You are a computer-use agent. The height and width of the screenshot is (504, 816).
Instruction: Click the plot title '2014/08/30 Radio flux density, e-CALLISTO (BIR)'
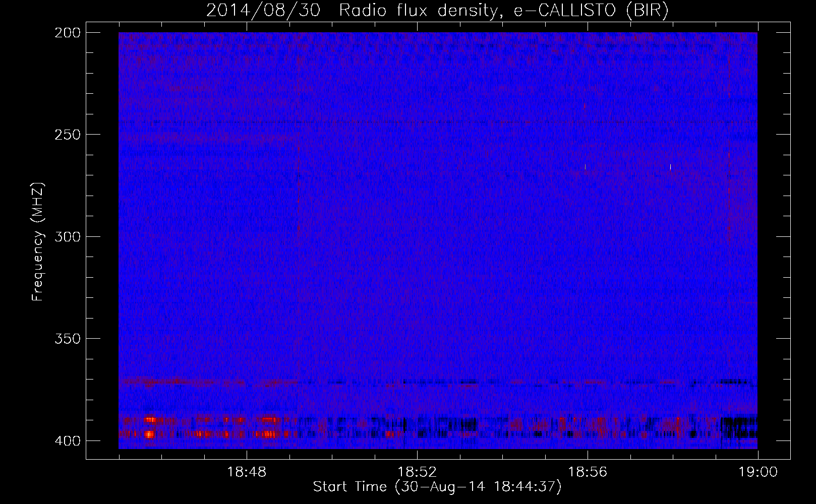coord(437,11)
